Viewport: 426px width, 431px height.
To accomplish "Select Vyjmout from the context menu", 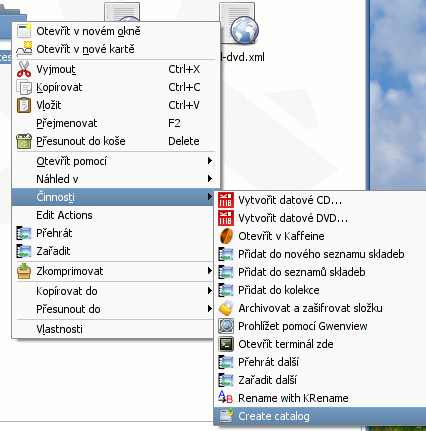I will pyautogui.click(x=116, y=69).
